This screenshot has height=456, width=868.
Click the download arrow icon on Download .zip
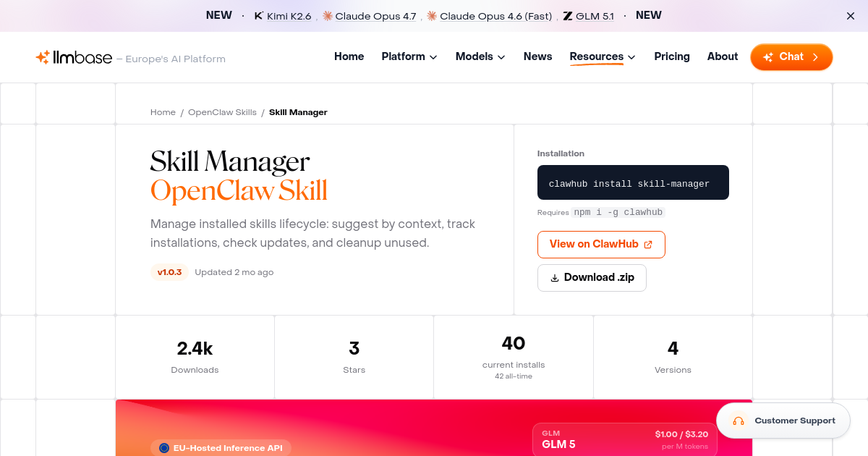(554, 277)
